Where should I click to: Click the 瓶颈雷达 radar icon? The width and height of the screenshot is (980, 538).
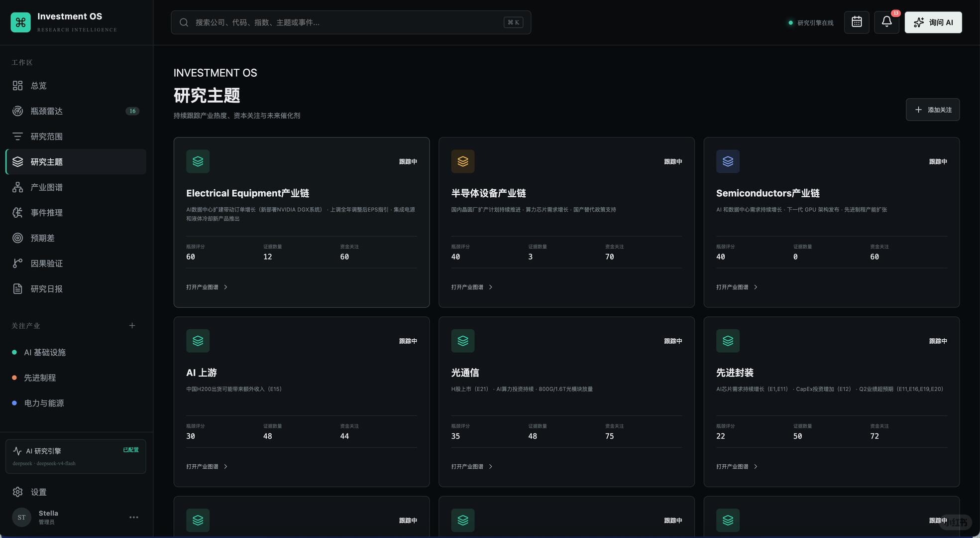pos(18,111)
